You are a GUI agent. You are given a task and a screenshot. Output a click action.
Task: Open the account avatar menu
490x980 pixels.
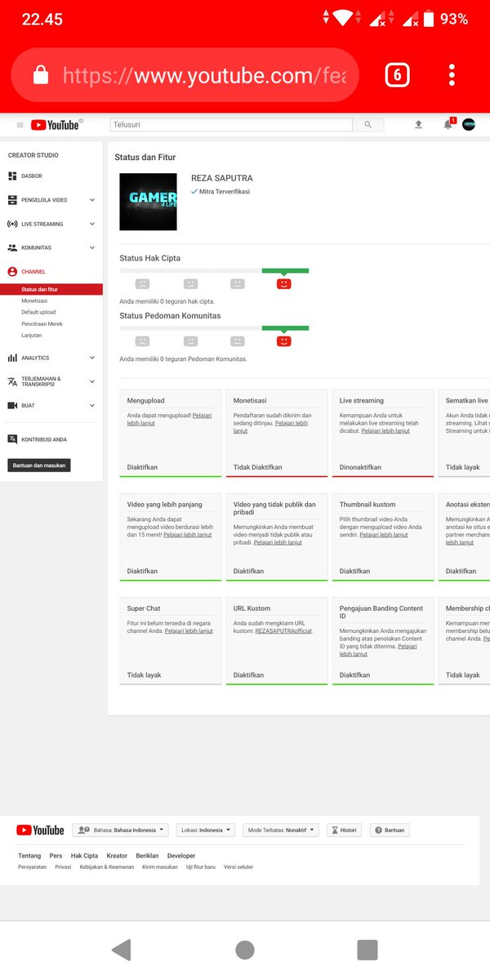(x=469, y=124)
